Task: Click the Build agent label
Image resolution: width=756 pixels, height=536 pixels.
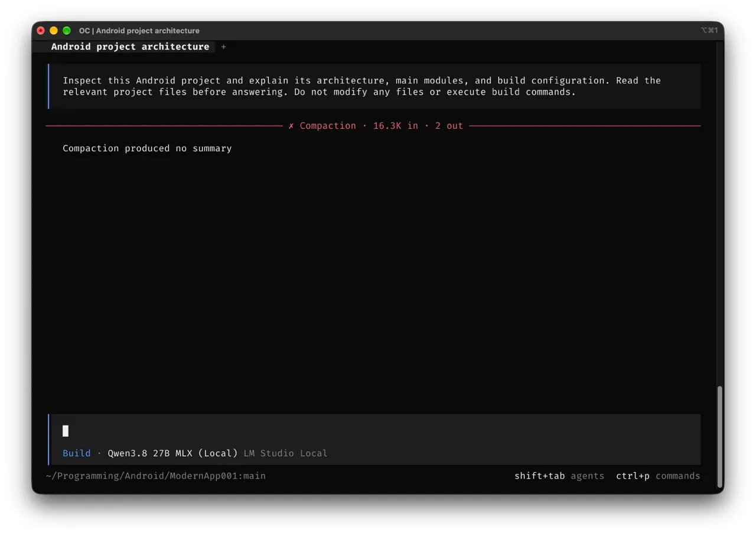Action: (x=77, y=453)
